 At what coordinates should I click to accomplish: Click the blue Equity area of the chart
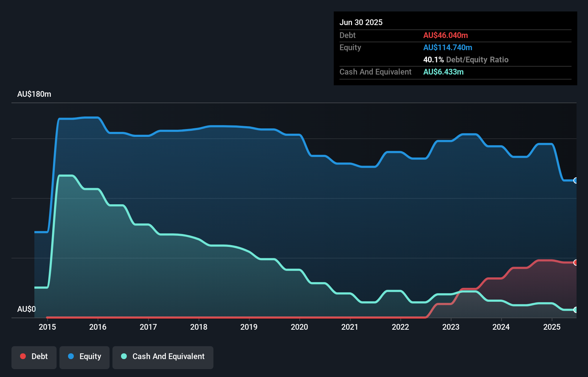coord(251,179)
